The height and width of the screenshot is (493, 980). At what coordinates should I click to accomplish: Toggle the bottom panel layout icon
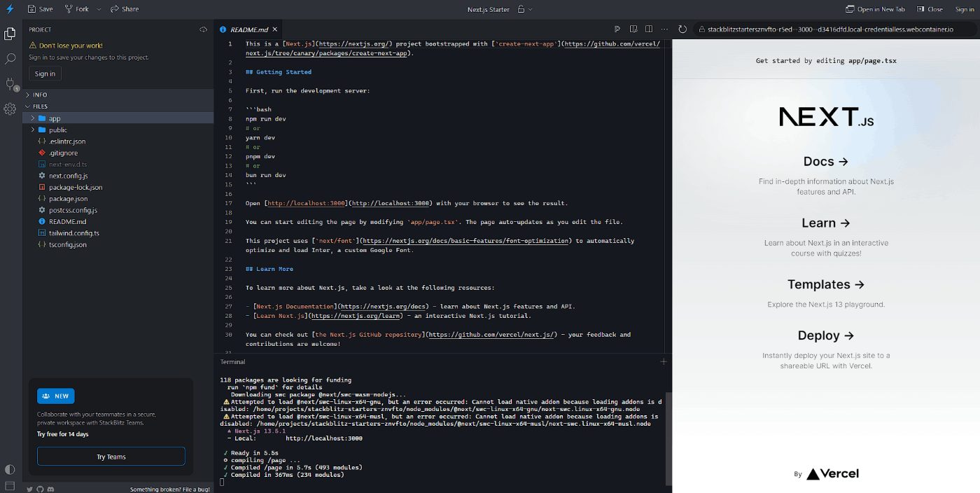click(x=10, y=485)
